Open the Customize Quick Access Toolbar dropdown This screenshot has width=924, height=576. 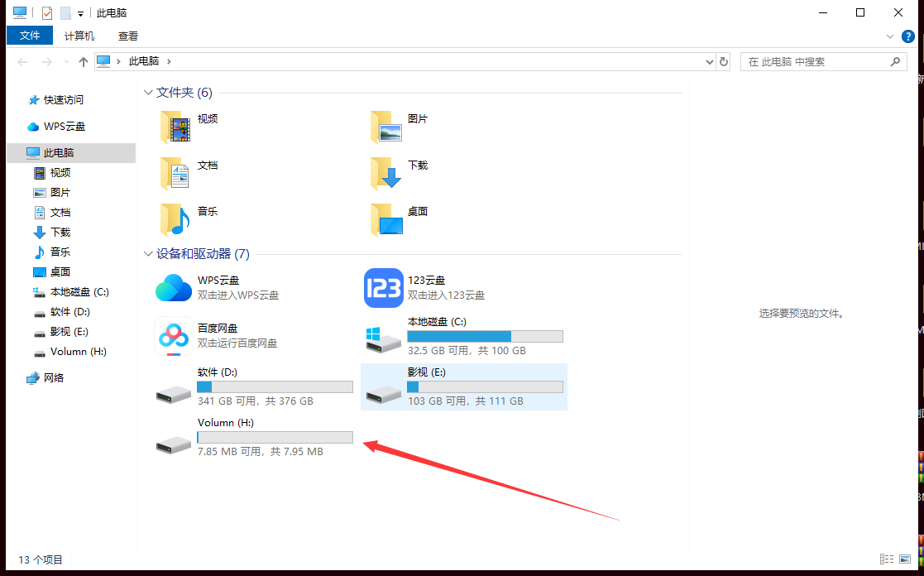click(80, 13)
